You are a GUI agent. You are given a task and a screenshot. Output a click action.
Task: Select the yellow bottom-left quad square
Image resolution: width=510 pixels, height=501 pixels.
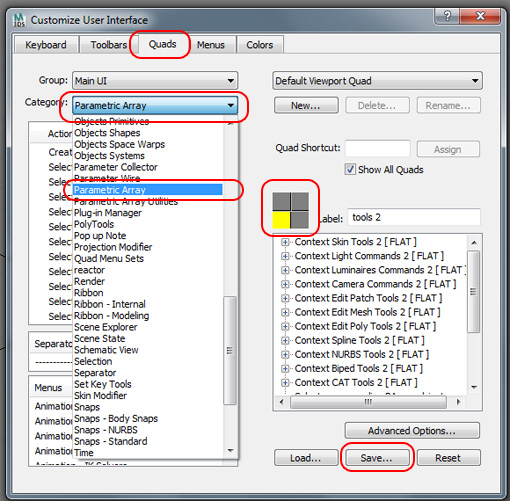tap(281, 220)
